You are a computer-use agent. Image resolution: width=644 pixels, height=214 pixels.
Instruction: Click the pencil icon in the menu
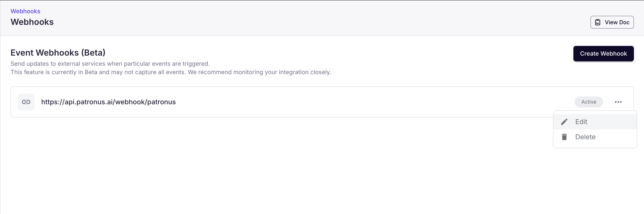[564, 122]
